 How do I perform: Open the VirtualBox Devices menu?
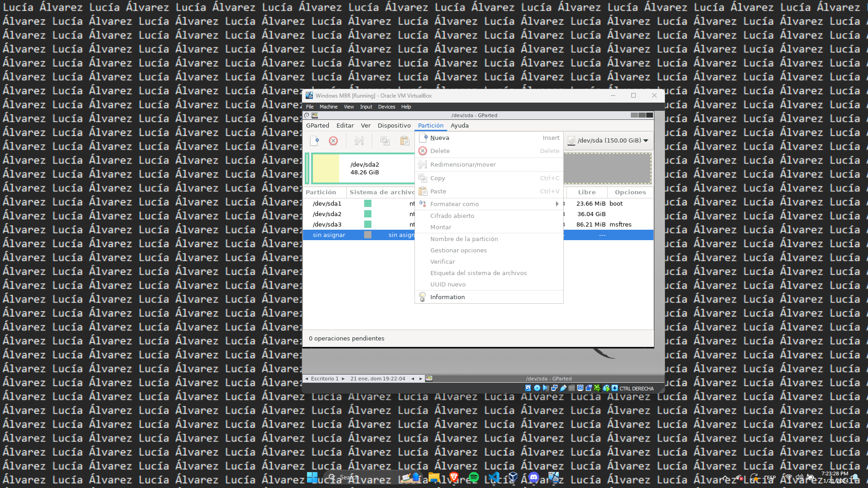point(386,107)
